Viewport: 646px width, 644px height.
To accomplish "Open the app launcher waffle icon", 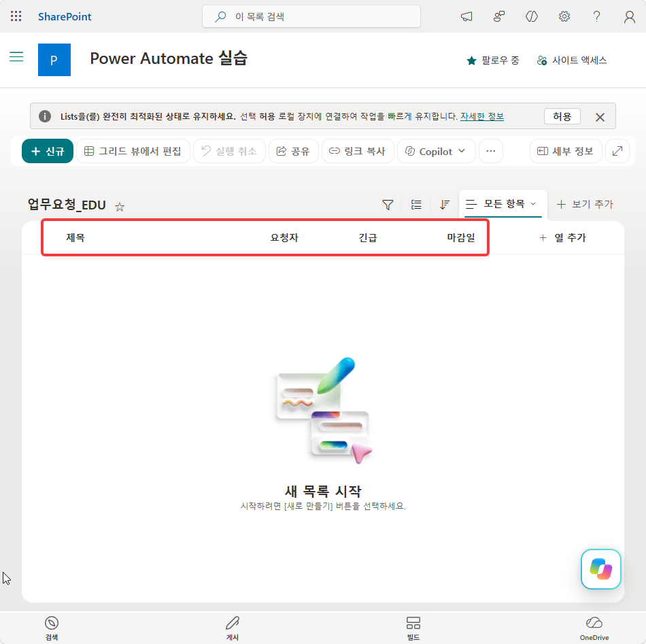I will pyautogui.click(x=16, y=16).
